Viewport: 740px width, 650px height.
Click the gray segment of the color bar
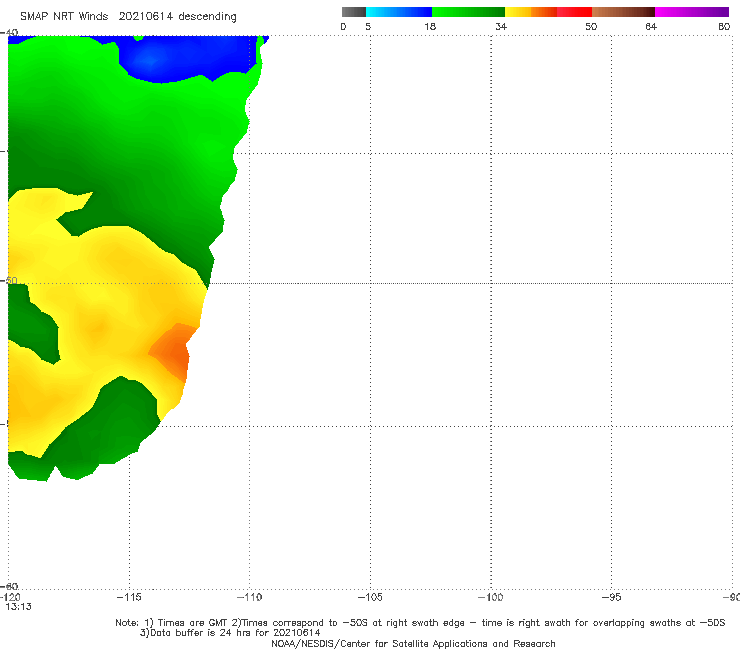pyautogui.click(x=354, y=12)
